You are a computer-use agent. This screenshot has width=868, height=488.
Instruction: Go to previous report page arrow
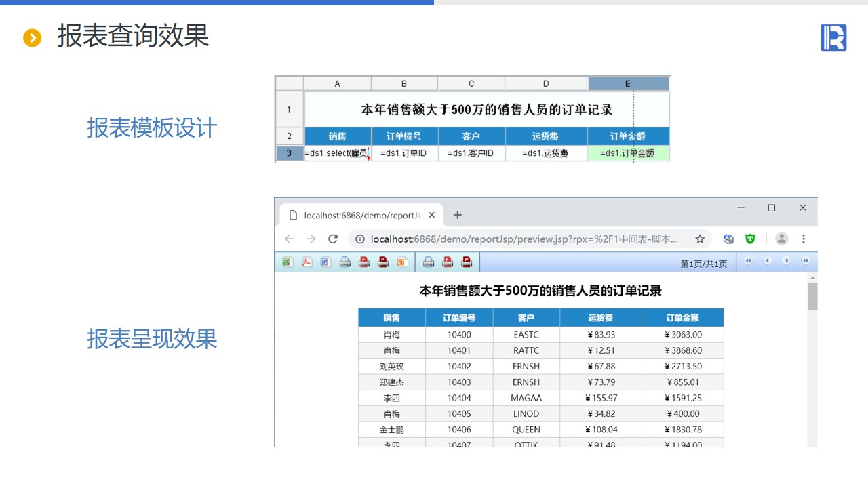[768, 261]
